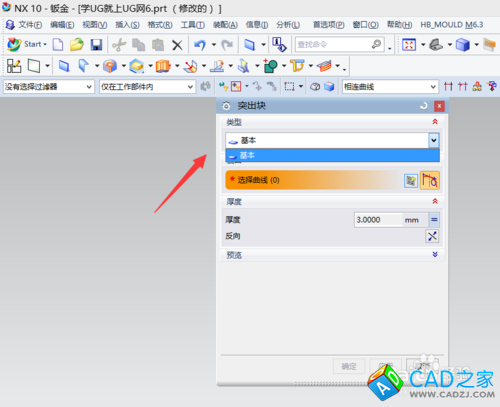This screenshot has width=500, height=407.
Task: Click the Delete X icon in toolbar
Action: [x=177, y=45]
